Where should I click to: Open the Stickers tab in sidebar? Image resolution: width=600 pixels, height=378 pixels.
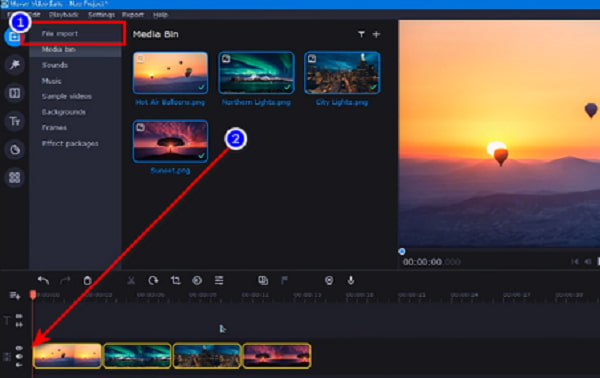pyautogui.click(x=15, y=150)
